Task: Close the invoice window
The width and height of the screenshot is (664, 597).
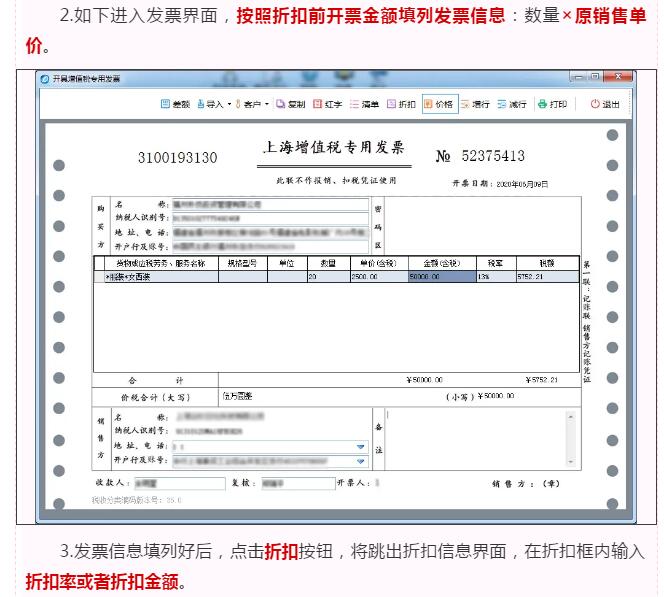Action: [618, 77]
